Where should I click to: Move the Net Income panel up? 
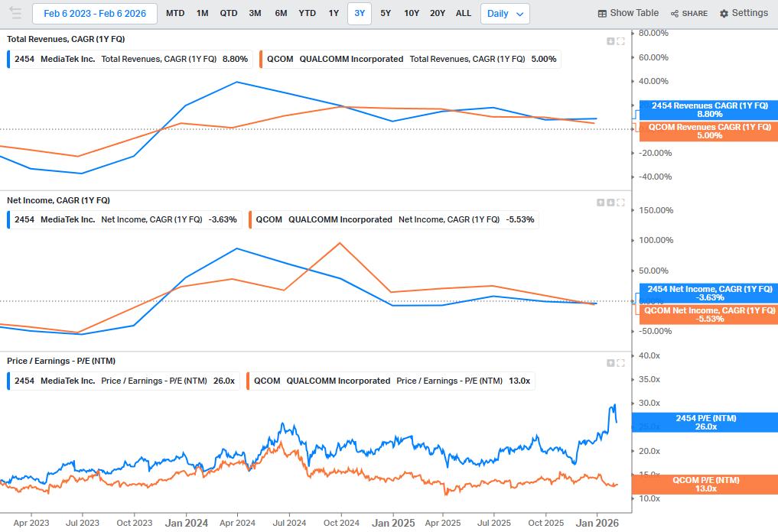coord(601,203)
